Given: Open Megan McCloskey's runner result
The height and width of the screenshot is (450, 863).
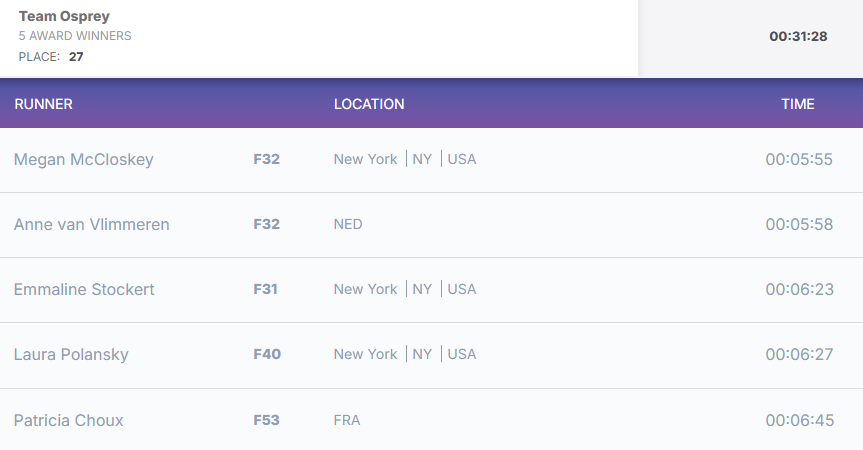Looking at the screenshot, I should [x=84, y=160].
